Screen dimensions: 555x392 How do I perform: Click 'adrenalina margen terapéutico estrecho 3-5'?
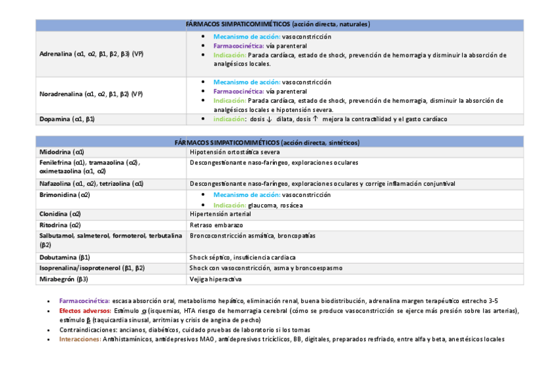[433, 301]
